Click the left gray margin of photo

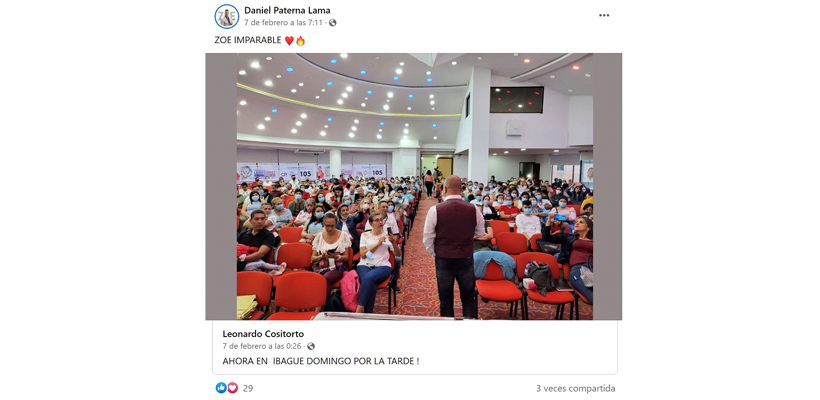[221, 186]
